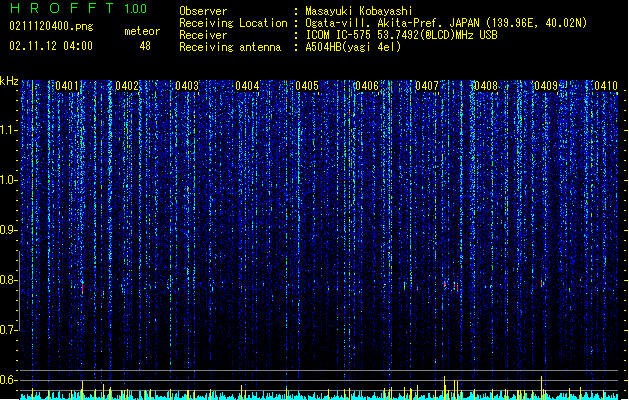Image resolution: width=629 pixels, height=400 pixels.
Task: Click the 0409 time marker
Action: pos(546,86)
